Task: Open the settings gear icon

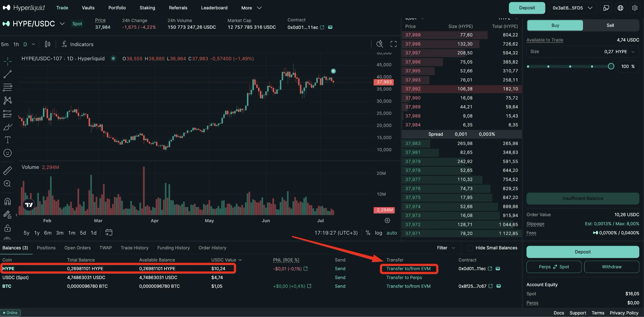Action: [x=635, y=8]
